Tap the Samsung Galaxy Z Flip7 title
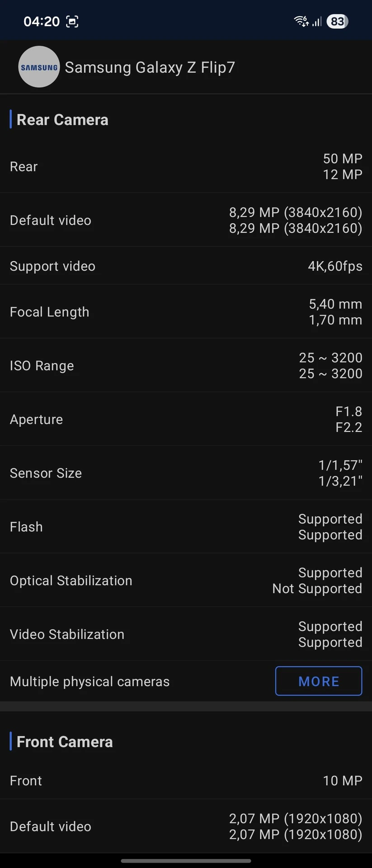The height and width of the screenshot is (868, 372). 150,67
